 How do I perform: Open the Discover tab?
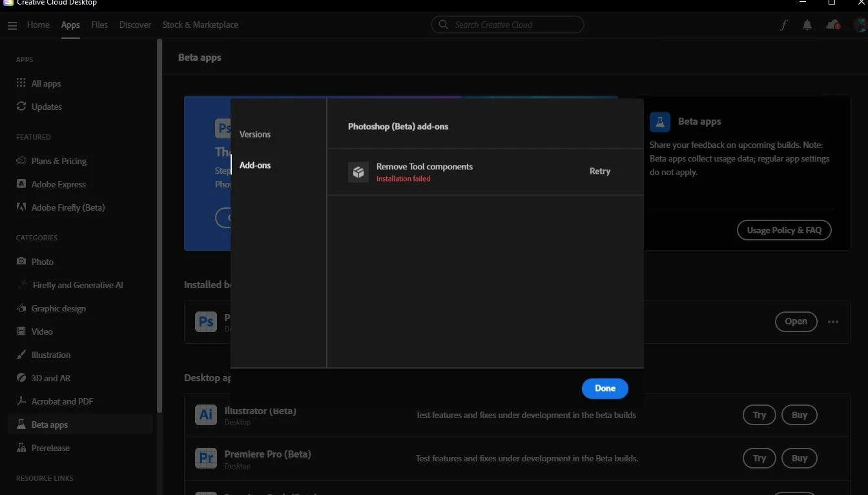click(x=135, y=25)
